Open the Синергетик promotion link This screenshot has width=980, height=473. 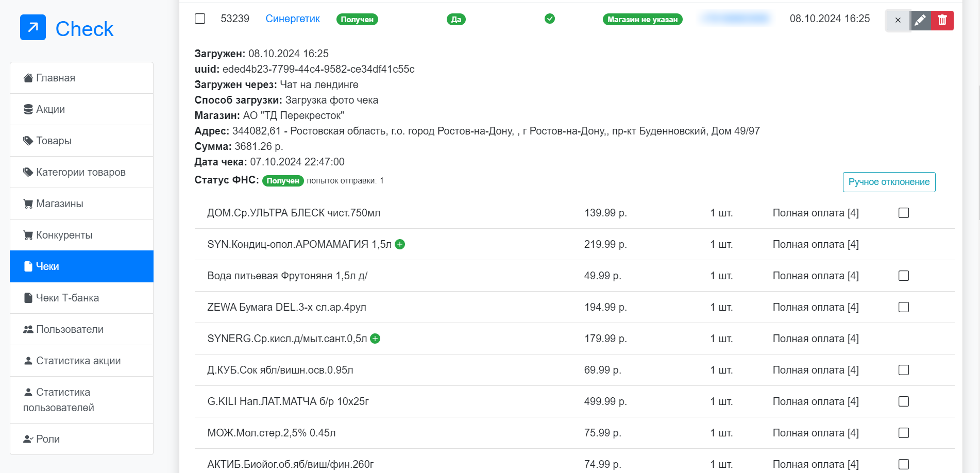click(293, 19)
